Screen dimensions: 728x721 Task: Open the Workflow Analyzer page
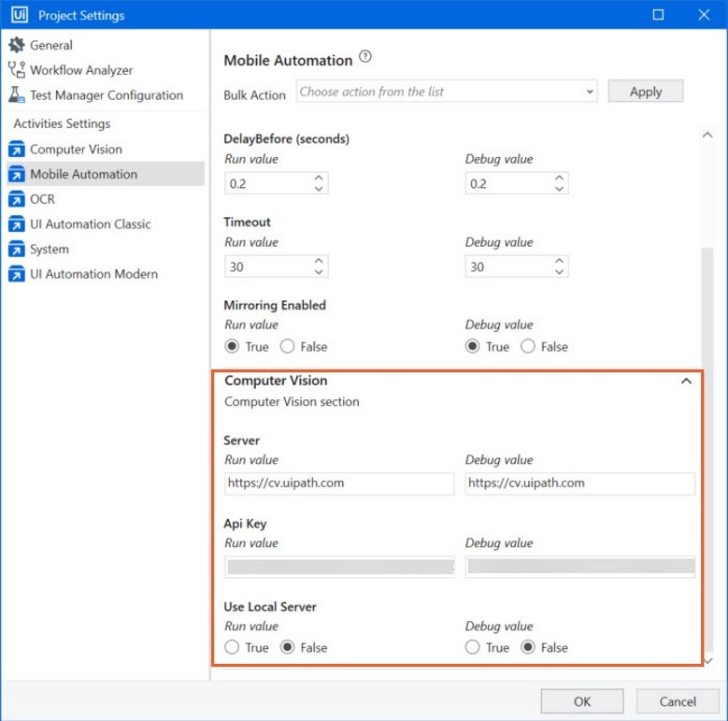tap(81, 70)
